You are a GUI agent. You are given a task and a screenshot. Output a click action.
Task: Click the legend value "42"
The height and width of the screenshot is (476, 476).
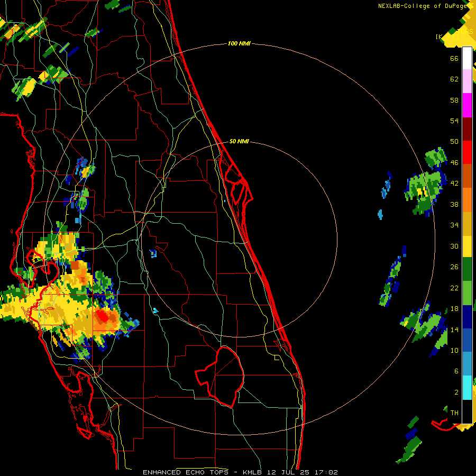point(454,184)
